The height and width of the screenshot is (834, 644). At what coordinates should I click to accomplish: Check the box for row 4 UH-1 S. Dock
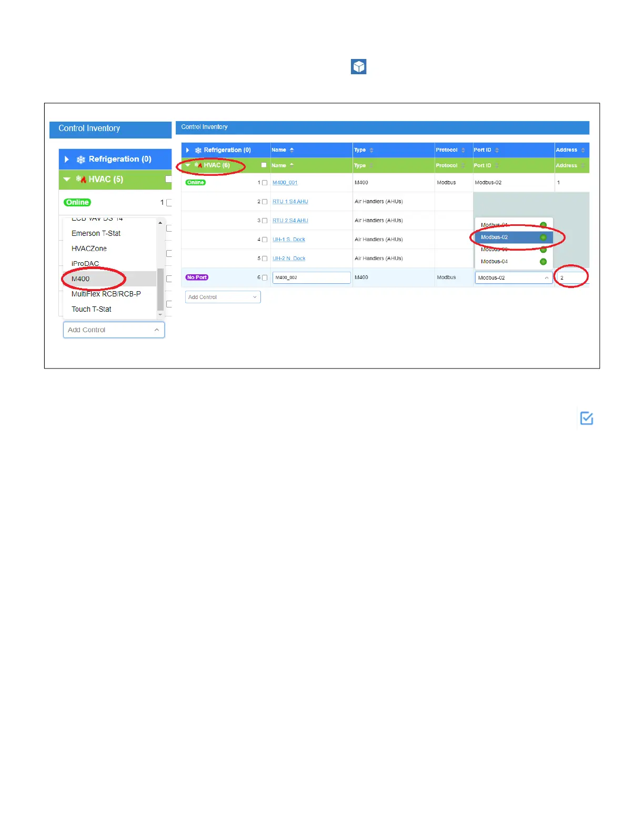(x=265, y=240)
